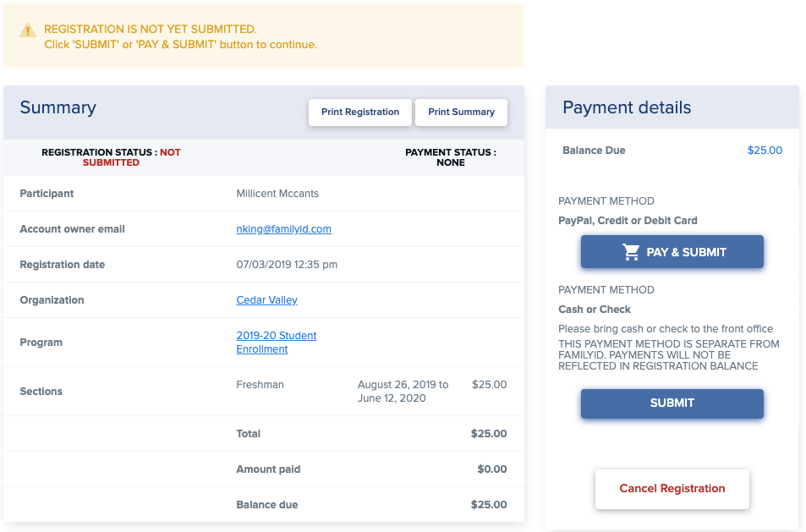806x532 pixels.
Task: Click the Cash or Check label
Action: point(595,310)
